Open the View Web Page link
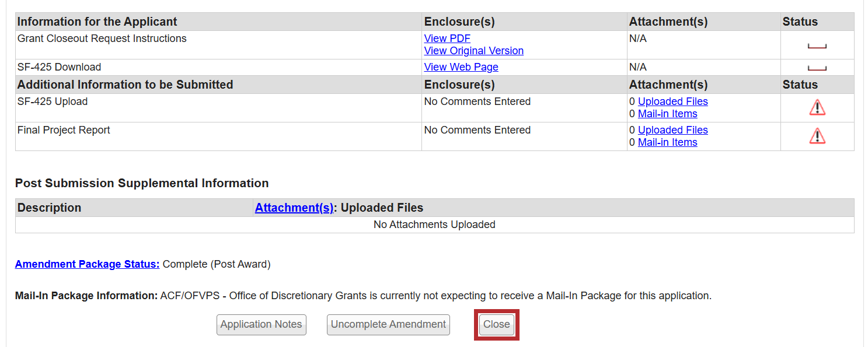This screenshot has width=868, height=347. 461,67
